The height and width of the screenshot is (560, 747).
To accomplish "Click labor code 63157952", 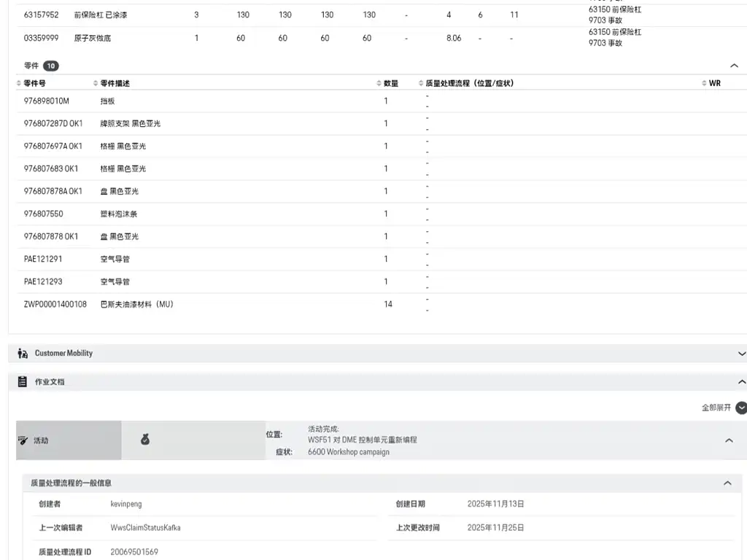I will (41, 15).
